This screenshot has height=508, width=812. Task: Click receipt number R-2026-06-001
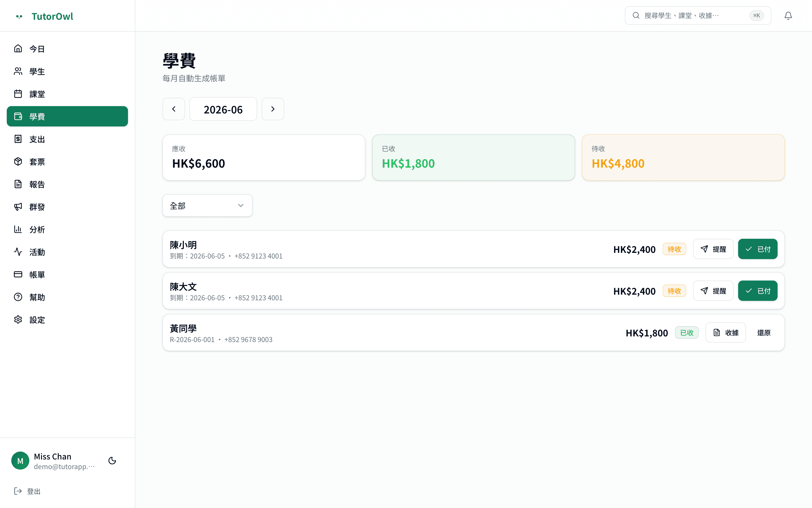[x=192, y=340]
